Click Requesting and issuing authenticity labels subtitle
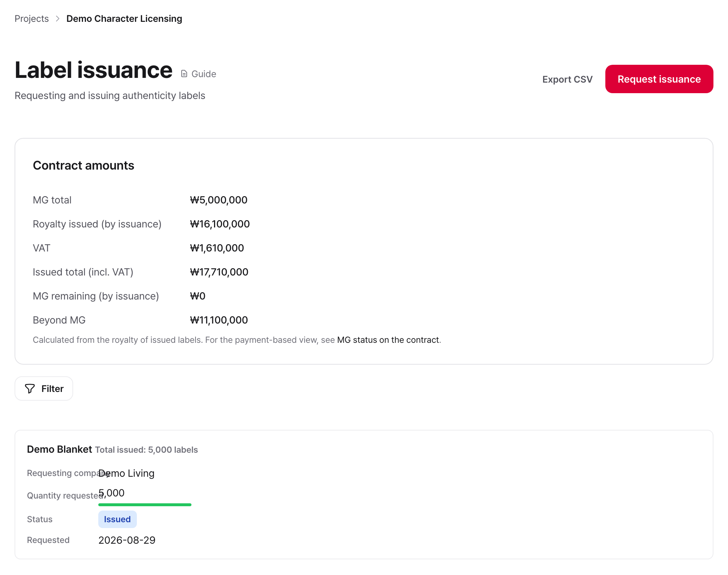 110,96
